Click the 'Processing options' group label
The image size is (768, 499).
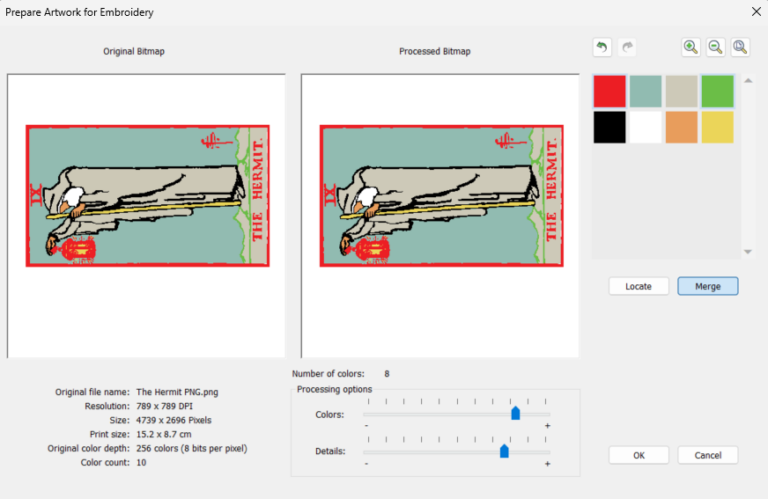click(335, 389)
